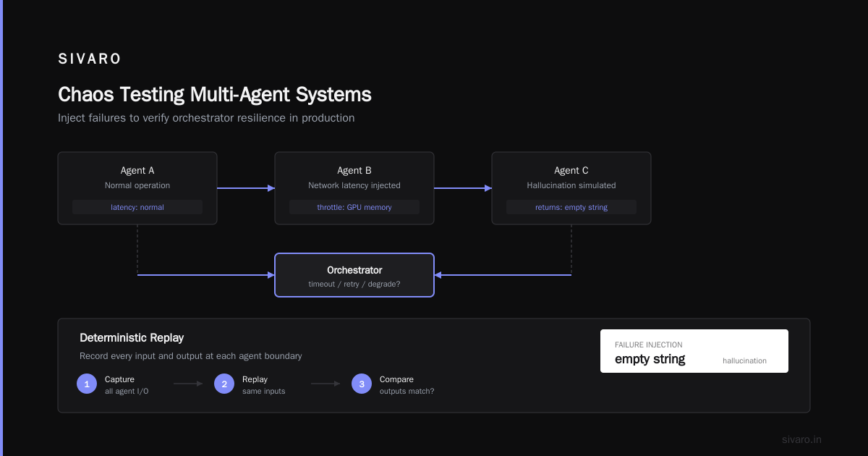Click the SIVARO logo text
Image resolution: width=868 pixels, height=456 pixels.
(x=90, y=59)
